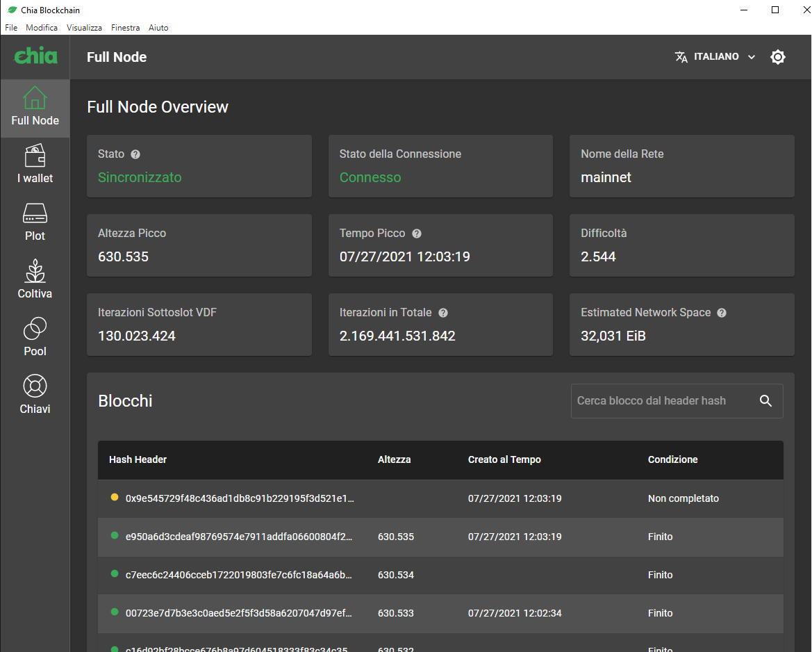Click the help icon next to Stato

tap(136, 154)
